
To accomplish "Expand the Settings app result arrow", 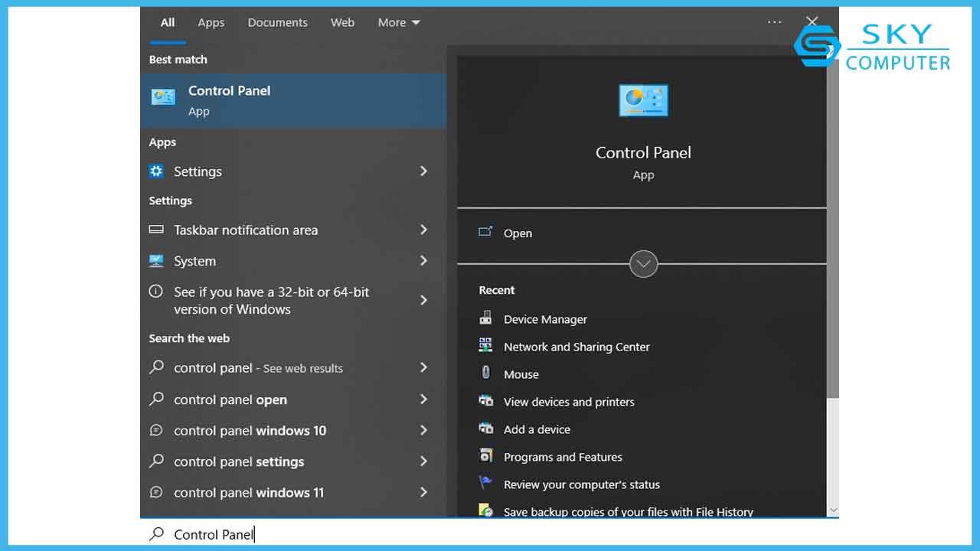I will 423,171.
